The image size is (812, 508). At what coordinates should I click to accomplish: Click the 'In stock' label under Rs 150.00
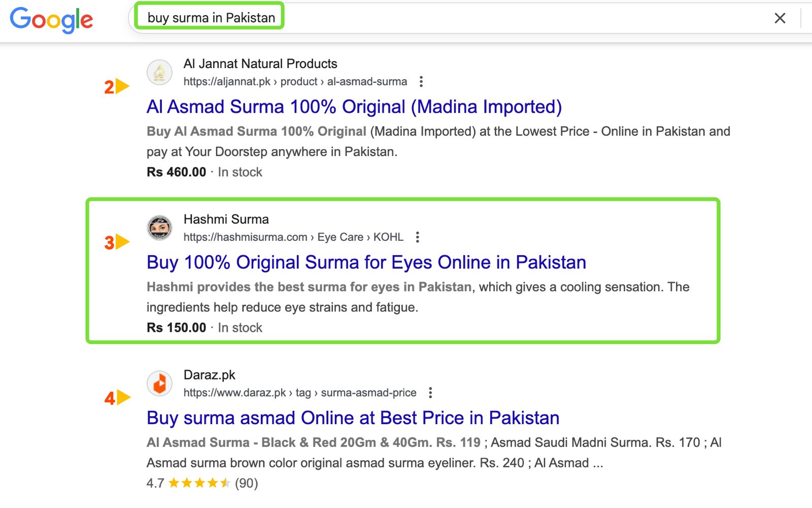pyautogui.click(x=240, y=327)
